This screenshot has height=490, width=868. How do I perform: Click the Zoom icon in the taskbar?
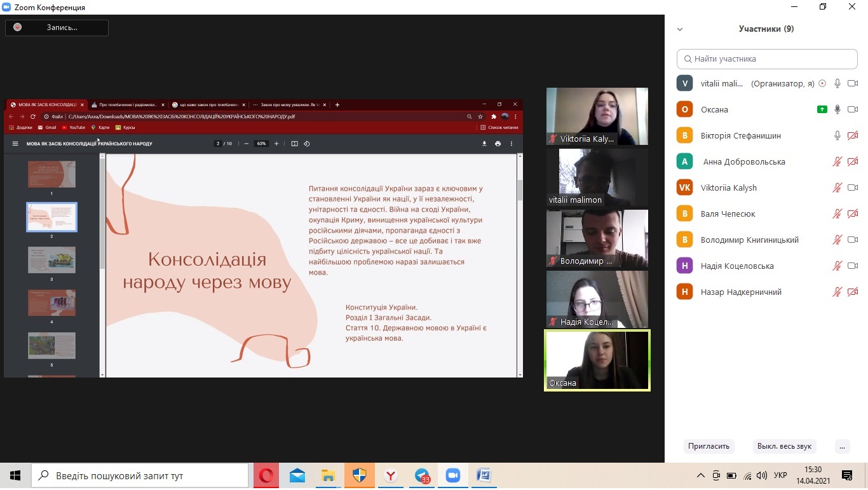coord(452,475)
